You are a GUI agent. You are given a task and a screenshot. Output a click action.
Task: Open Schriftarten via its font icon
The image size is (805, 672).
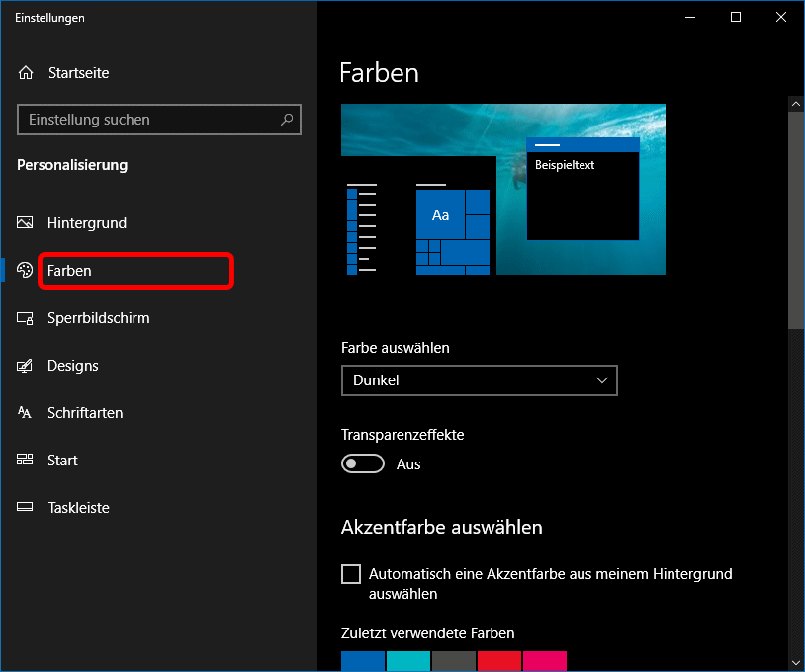[x=26, y=413]
